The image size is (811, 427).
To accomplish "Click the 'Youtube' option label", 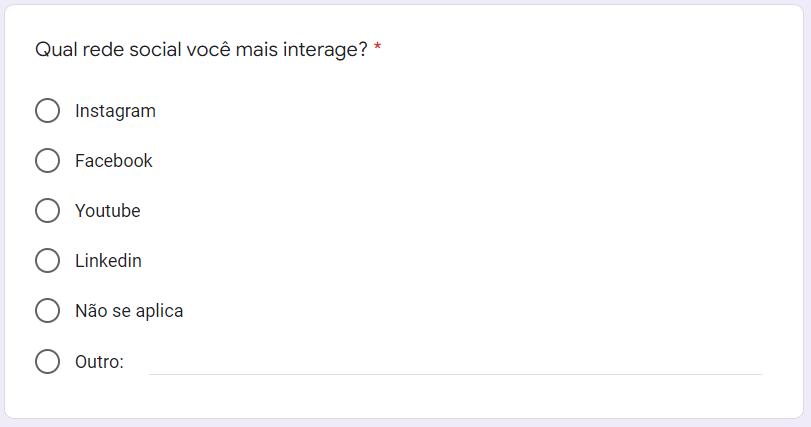I will [107, 211].
